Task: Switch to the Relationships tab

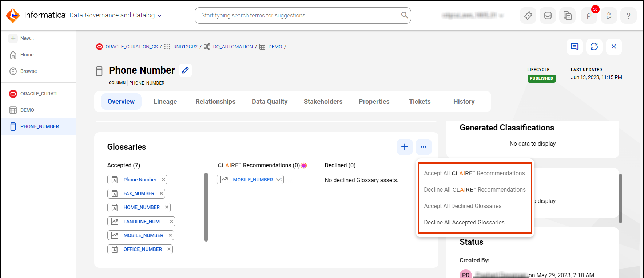Action: point(215,102)
